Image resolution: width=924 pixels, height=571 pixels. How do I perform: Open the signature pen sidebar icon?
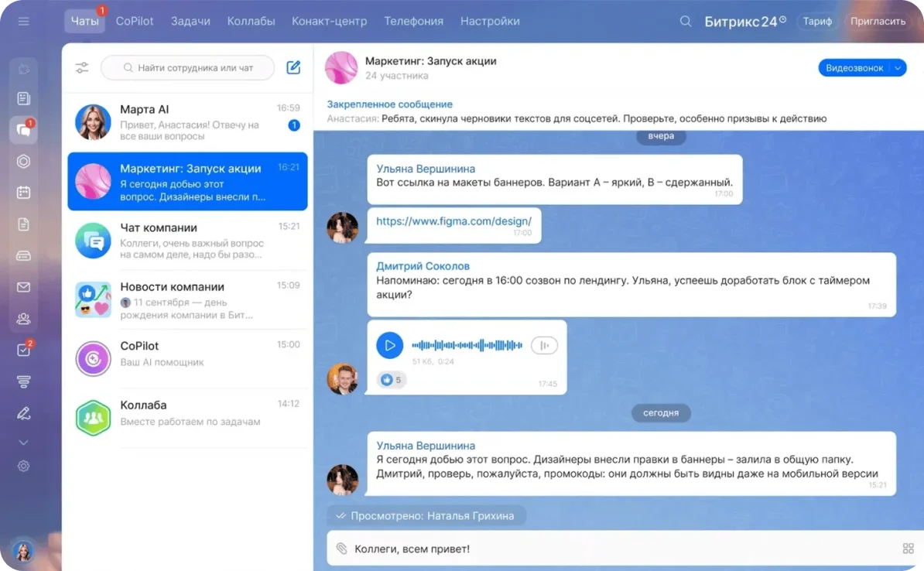pos(23,413)
